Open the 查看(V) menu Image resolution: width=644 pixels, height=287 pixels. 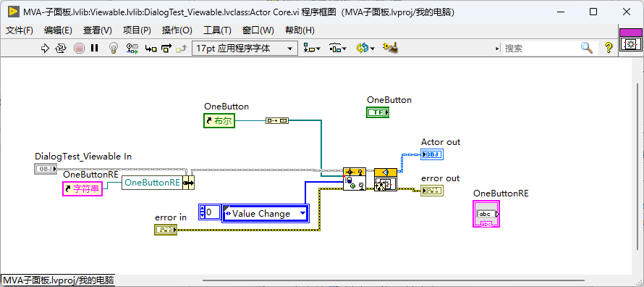(98, 30)
